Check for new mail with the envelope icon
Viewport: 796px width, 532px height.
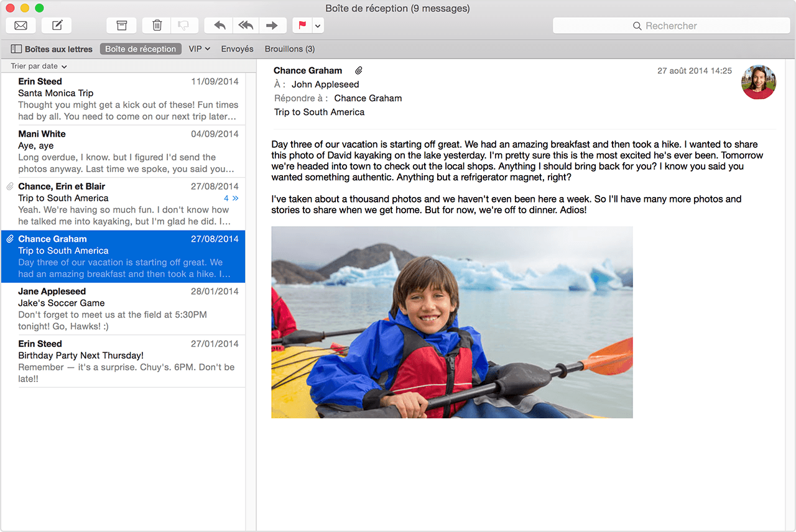click(21, 25)
